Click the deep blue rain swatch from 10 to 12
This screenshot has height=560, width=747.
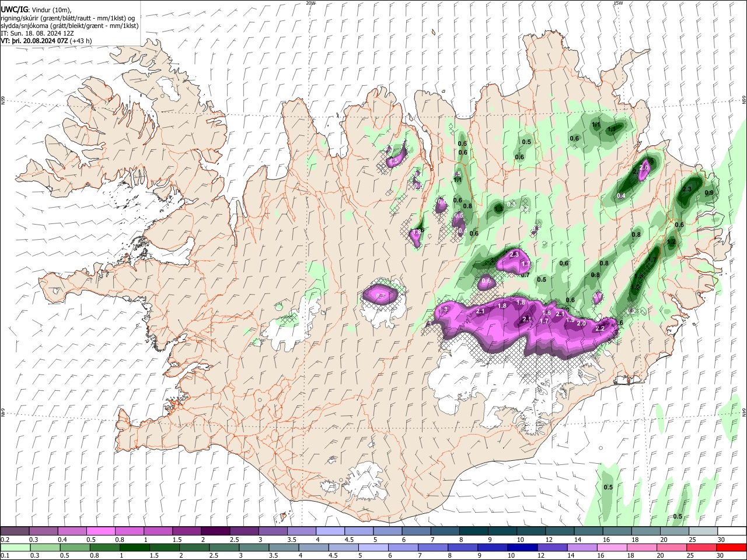(522, 548)
